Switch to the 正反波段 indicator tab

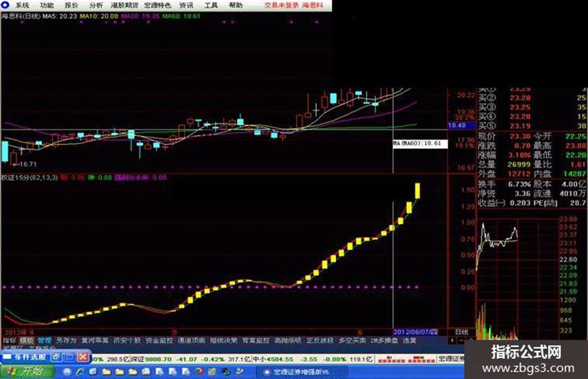320,340
